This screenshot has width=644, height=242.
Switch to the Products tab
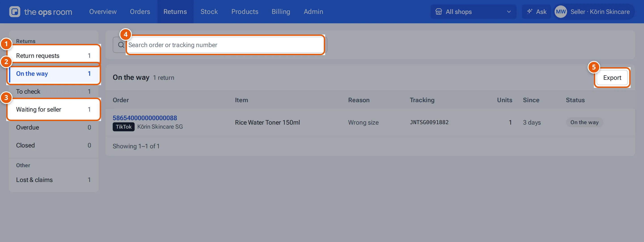point(245,11)
